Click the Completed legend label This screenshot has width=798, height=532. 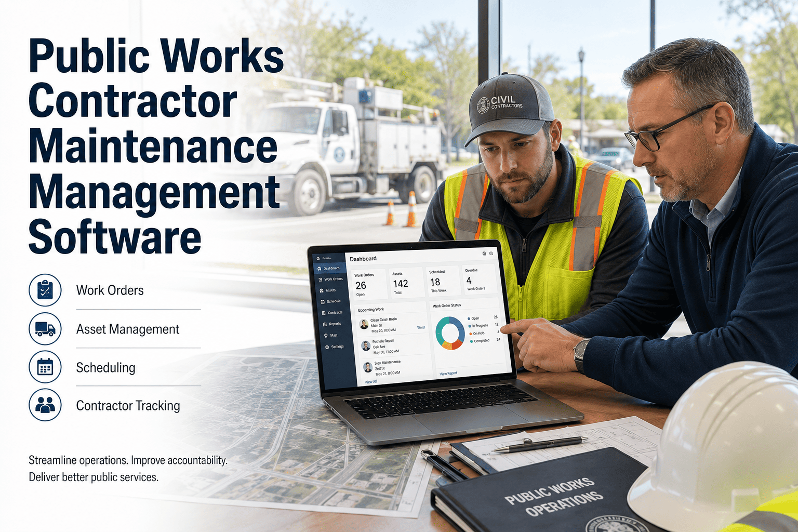[482, 341]
